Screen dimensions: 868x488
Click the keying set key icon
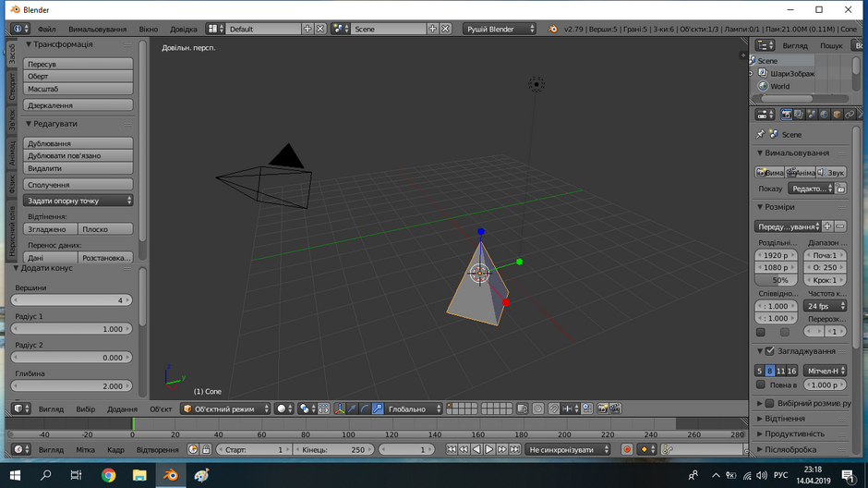(x=668, y=449)
